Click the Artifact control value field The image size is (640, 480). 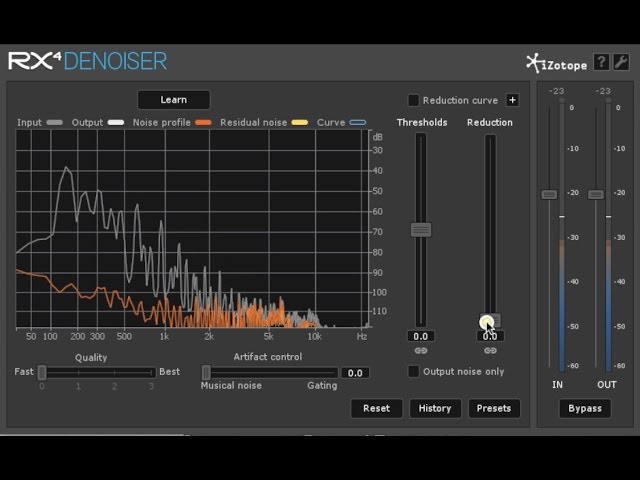coord(355,373)
